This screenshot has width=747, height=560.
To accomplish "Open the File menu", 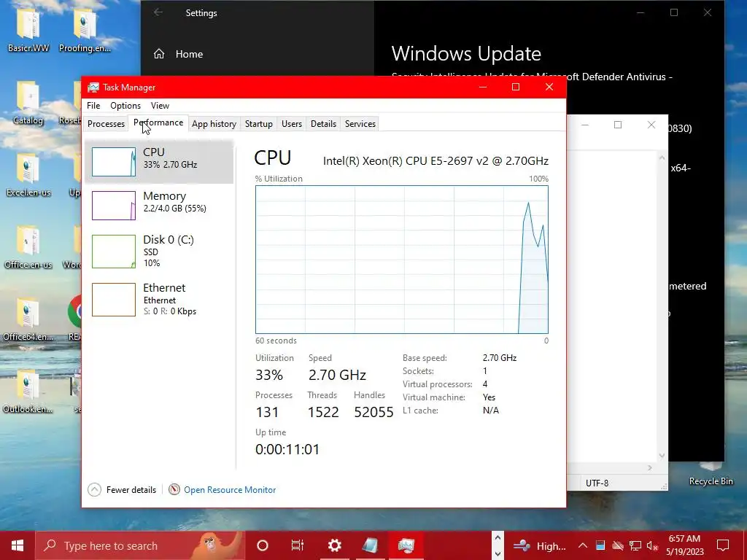I will [93, 106].
